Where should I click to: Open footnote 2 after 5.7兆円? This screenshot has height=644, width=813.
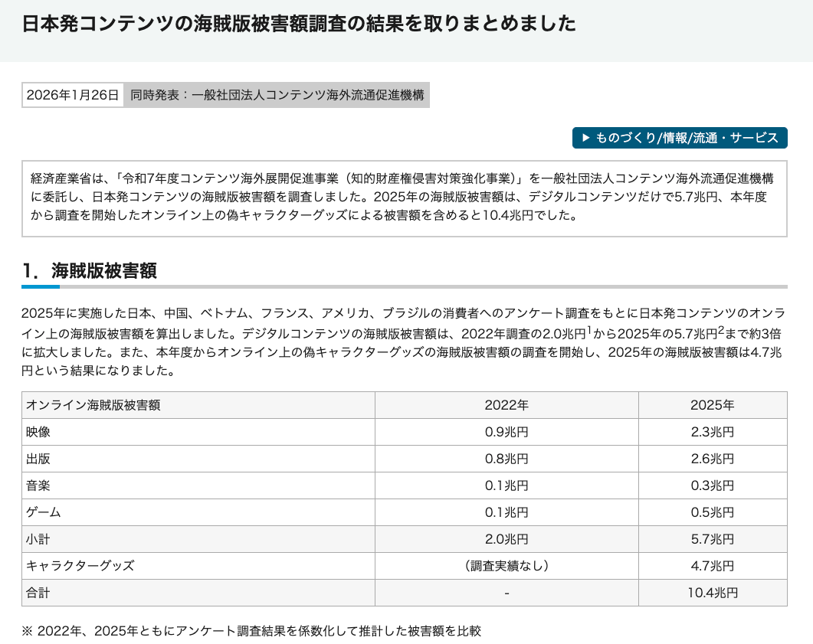pyautogui.click(x=721, y=329)
